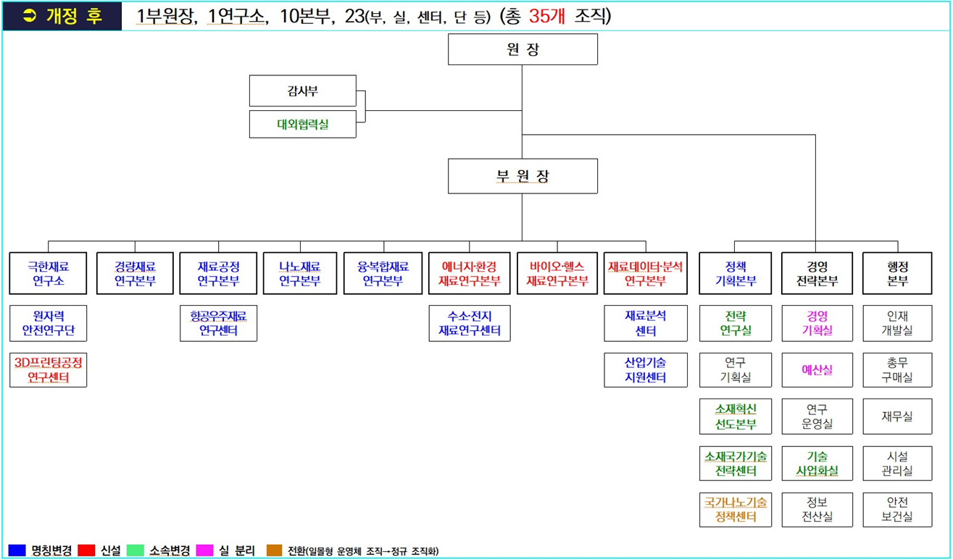Select the 재료데이터·분석 연구본부 box
Screen dimensions: 953x560
coord(645,273)
